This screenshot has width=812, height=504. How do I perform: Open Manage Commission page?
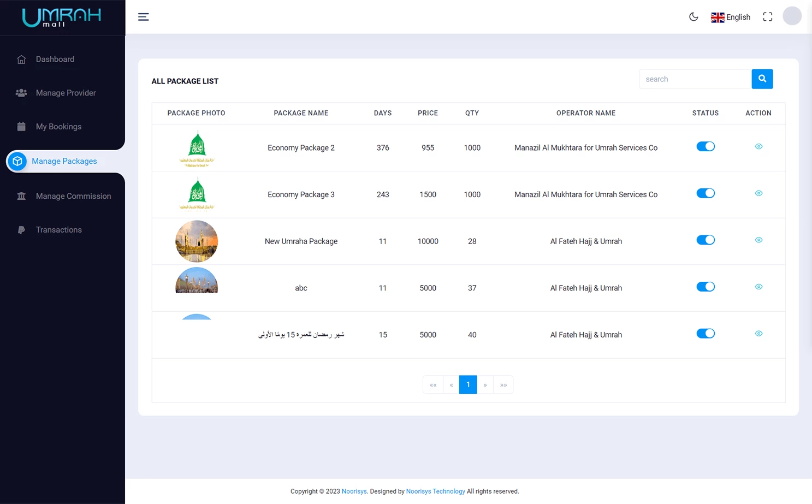pos(74,195)
